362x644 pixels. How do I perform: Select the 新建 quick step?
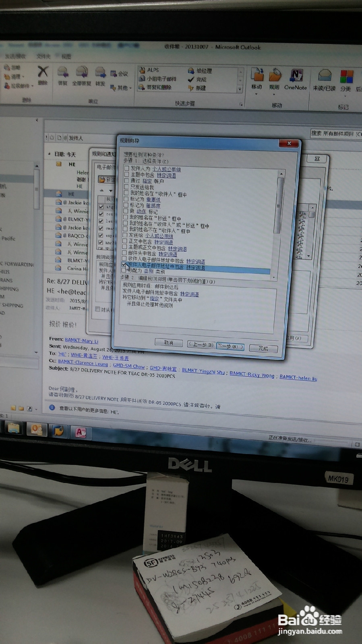click(197, 88)
